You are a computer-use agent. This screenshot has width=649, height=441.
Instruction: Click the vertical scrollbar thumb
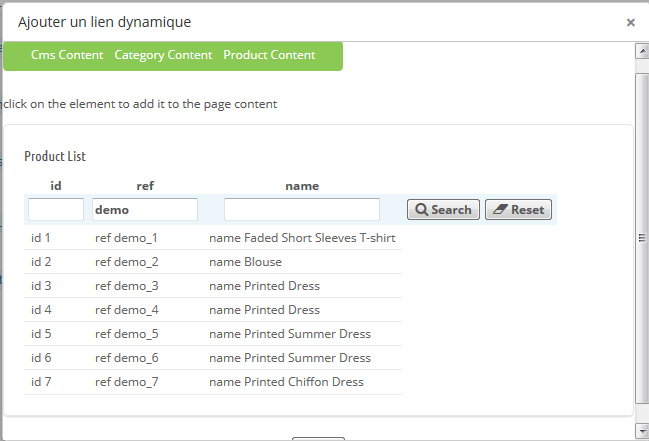(x=642, y=238)
